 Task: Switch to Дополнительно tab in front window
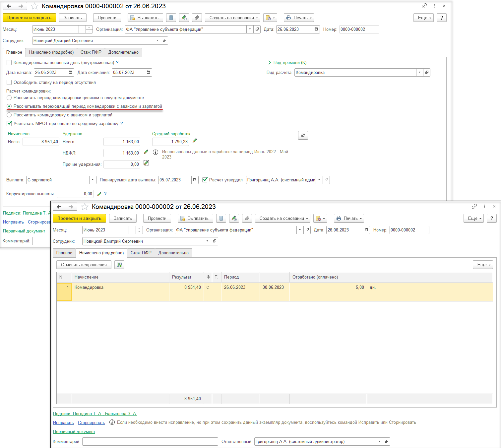pyautogui.click(x=173, y=253)
